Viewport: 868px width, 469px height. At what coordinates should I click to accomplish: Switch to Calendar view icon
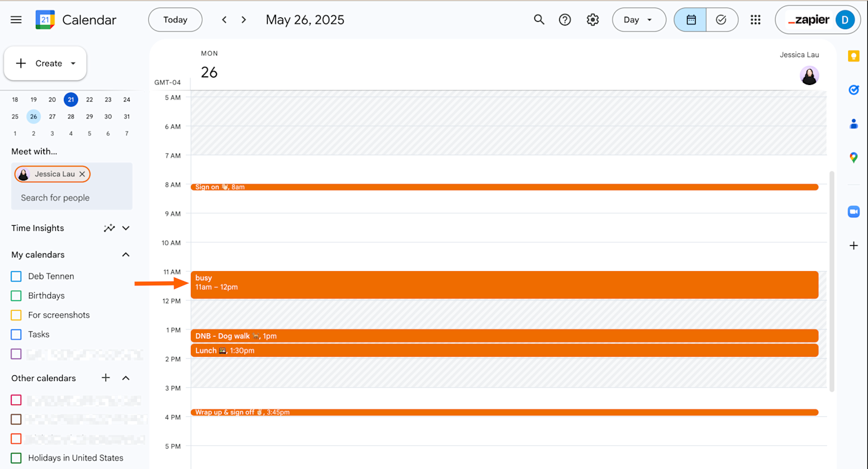(x=691, y=20)
